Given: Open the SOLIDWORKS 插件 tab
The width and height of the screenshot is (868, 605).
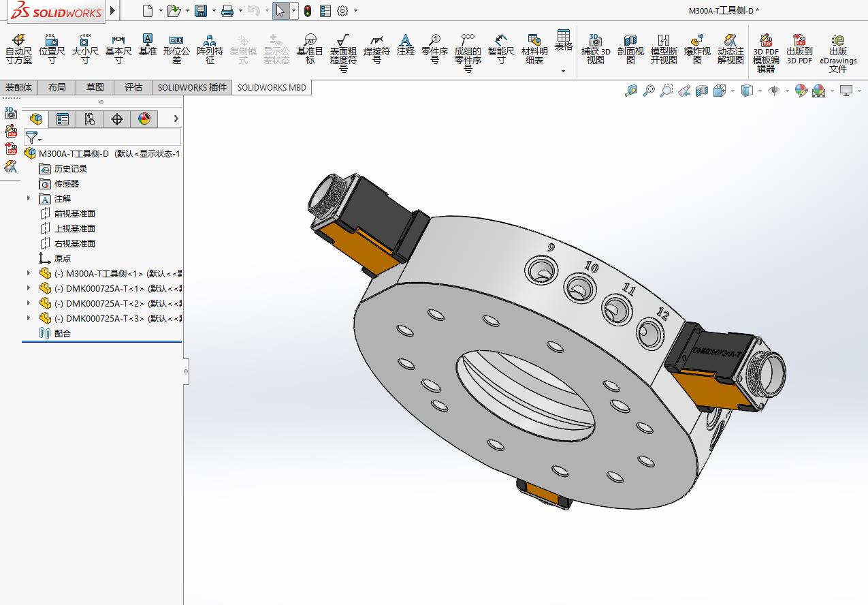Looking at the screenshot, I should coord(192,87).
